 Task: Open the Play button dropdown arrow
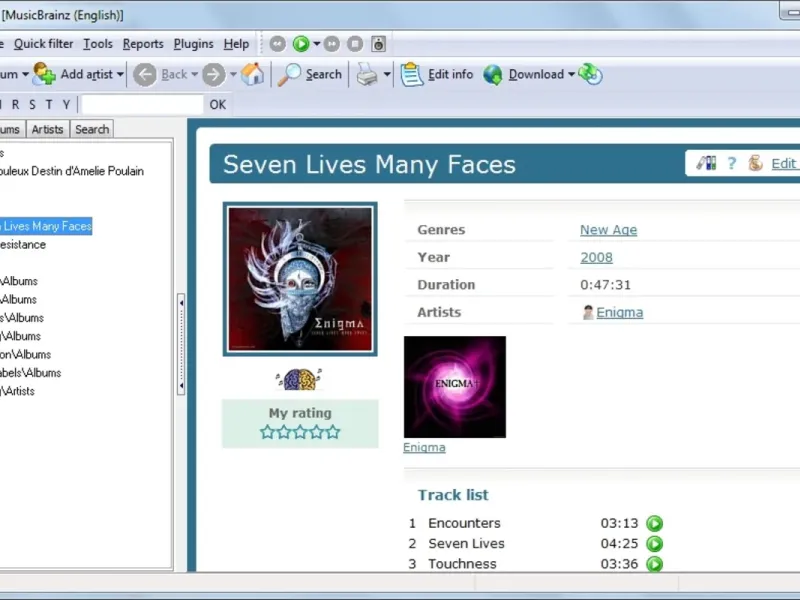(x=317, y=44)
